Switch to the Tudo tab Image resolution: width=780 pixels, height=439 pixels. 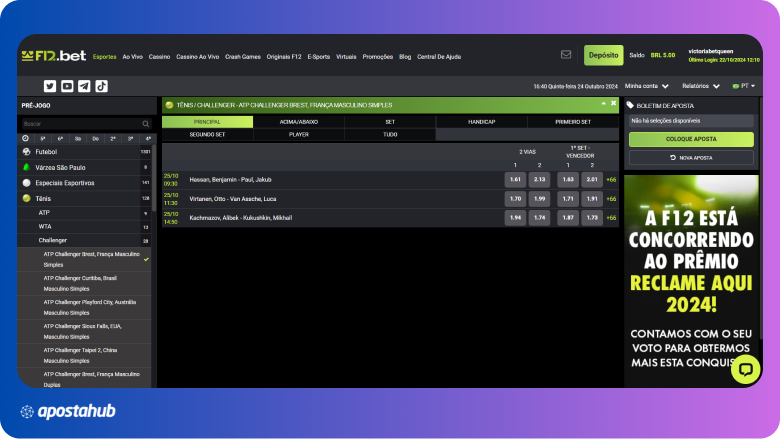(390, 135)
